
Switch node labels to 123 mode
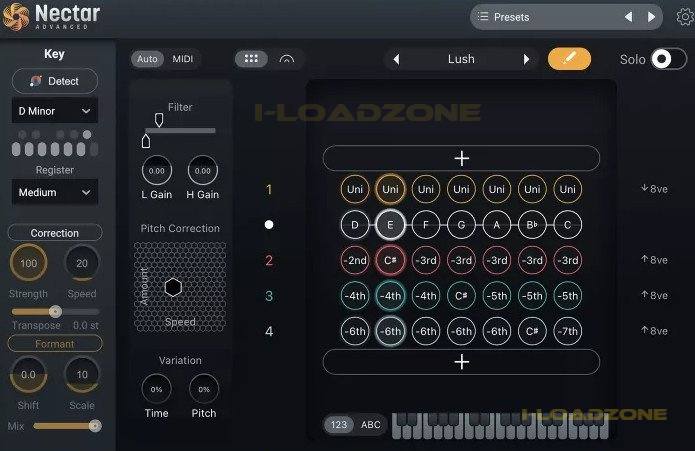pos(339,424)
